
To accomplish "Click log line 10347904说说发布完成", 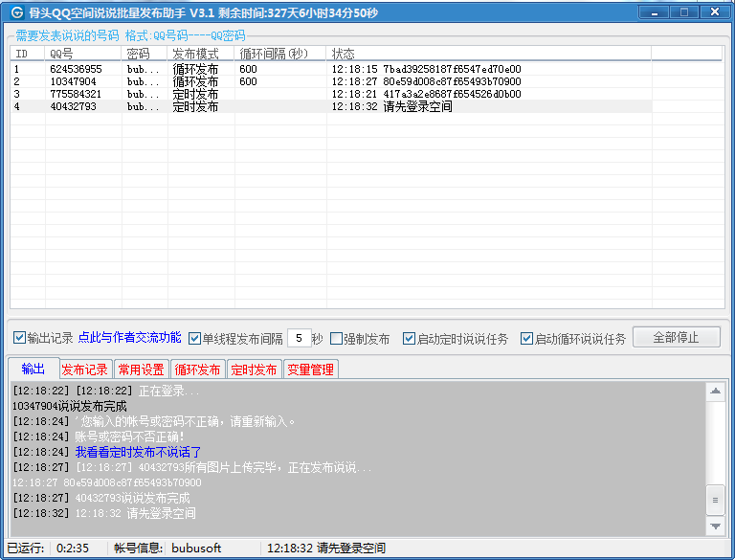I will (x=69, y=406).
